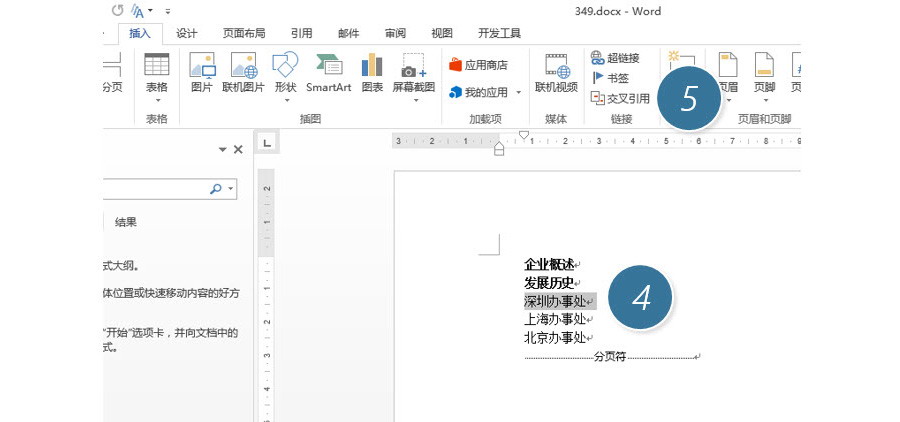Switch to the 审阅 ribbon tab
The image size is (900, 422).
[x=395, y=33]
